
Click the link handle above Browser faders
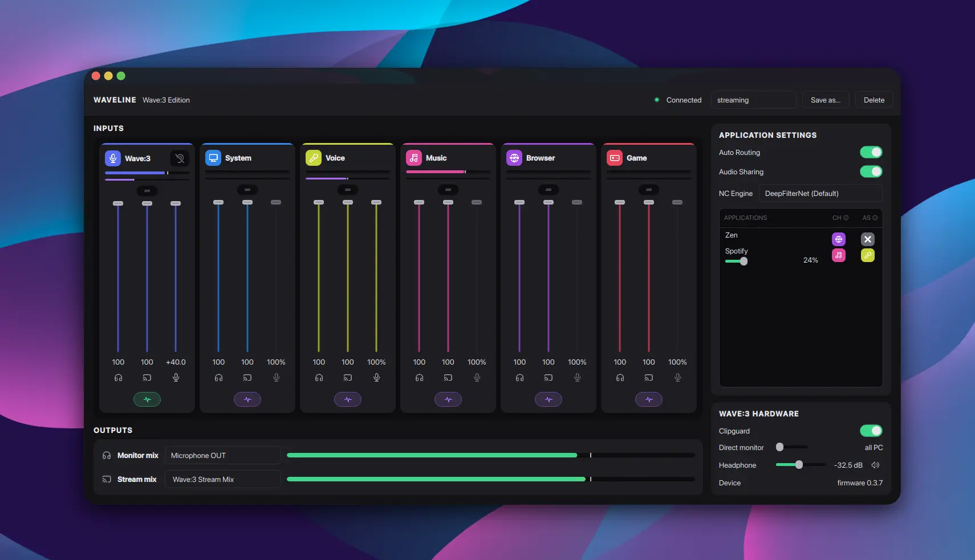tap(549, 190)
